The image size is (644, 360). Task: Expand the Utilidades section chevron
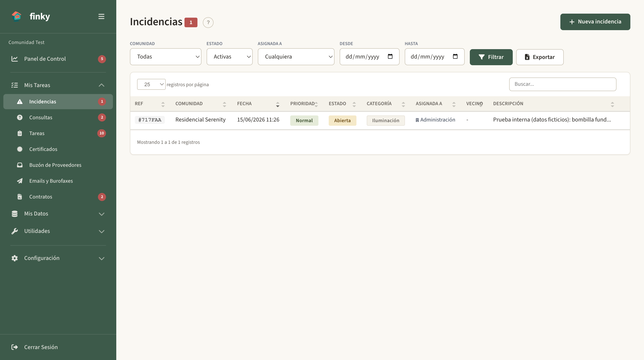[x=101, y=231]
